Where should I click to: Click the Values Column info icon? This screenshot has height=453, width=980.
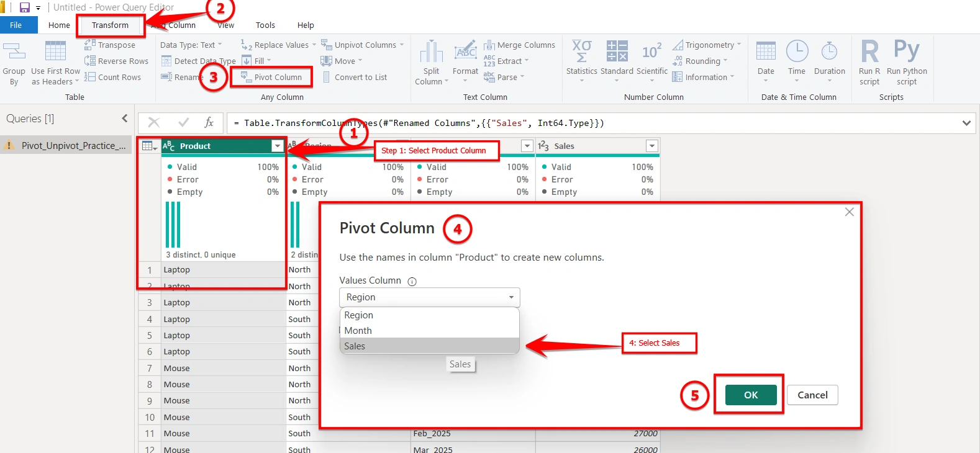[x=412, y=281]
